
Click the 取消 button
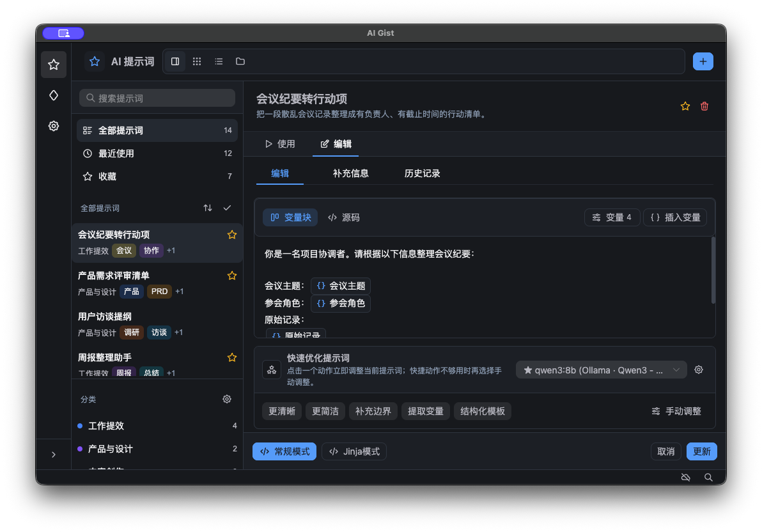(x=665, y=452)
